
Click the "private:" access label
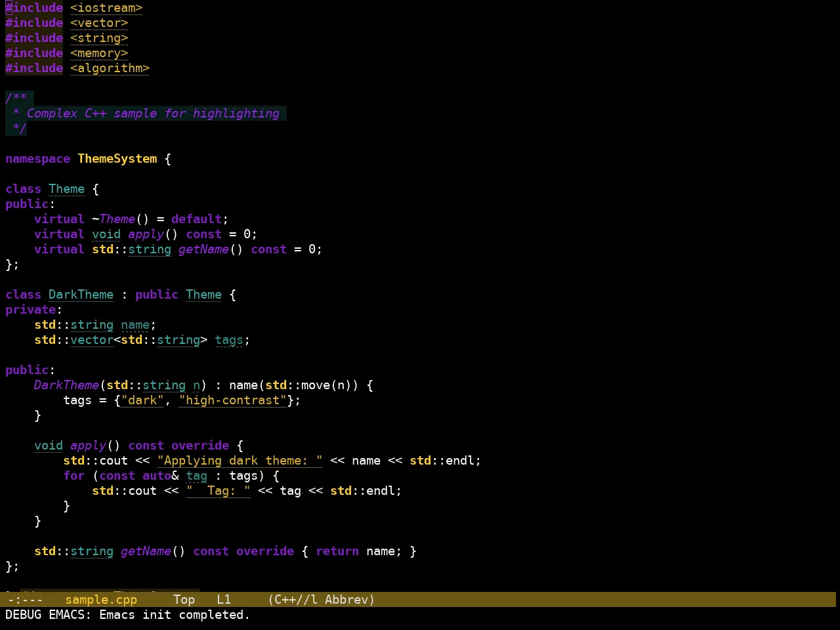pyautogui.click(x=34, y=310)
